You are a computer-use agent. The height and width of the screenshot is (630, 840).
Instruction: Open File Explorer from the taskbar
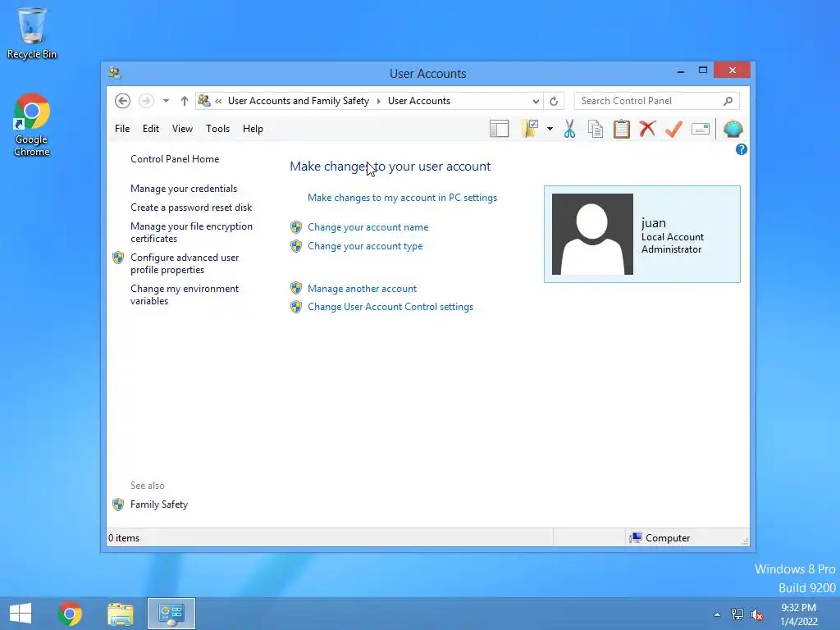coord(121,614)
